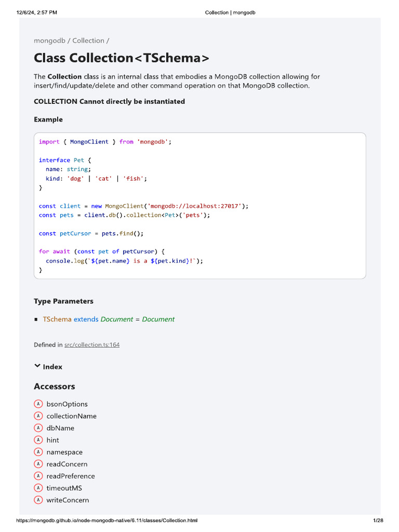Open the src/collection.ts:164 source link

coord(92,344)
